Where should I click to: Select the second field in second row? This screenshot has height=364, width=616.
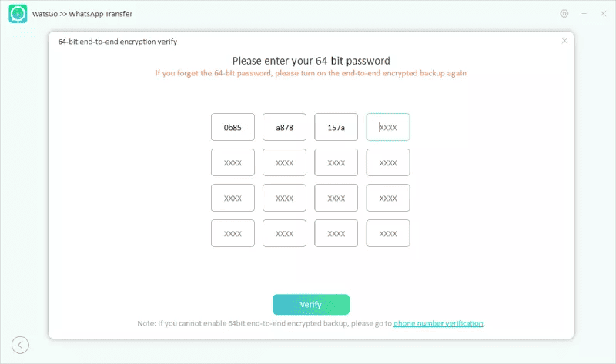click(x=284, y=162)
